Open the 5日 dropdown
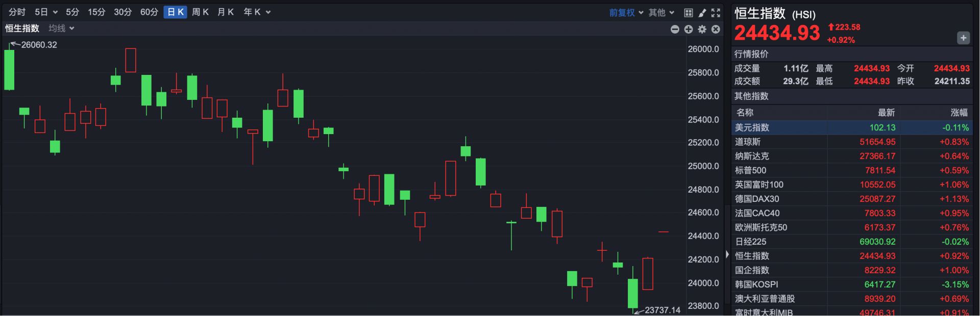This screenshot has width=980, height=316. 46,12
